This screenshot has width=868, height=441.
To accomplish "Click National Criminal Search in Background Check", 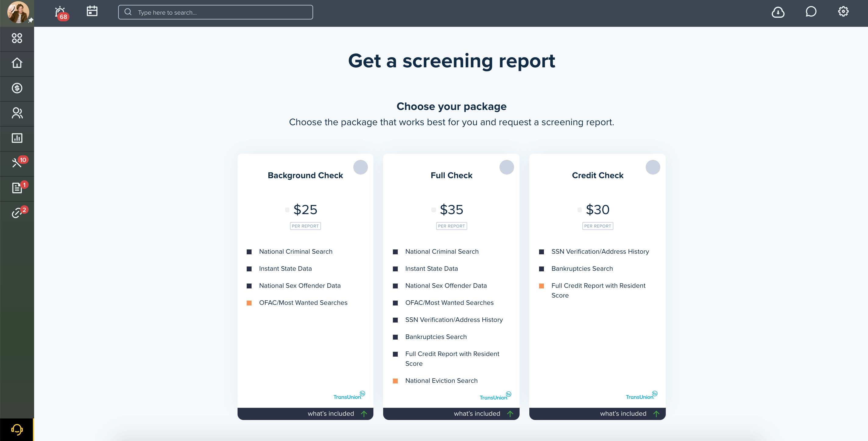I will click(x=295, y=252).
